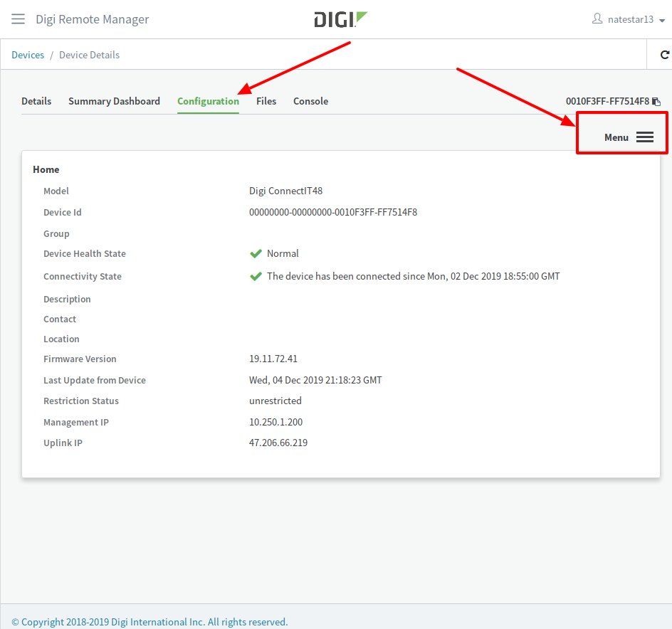672x629 pixels.
Task: Open the configuration Menu hamburger icon
Action: tap(644, 137)
